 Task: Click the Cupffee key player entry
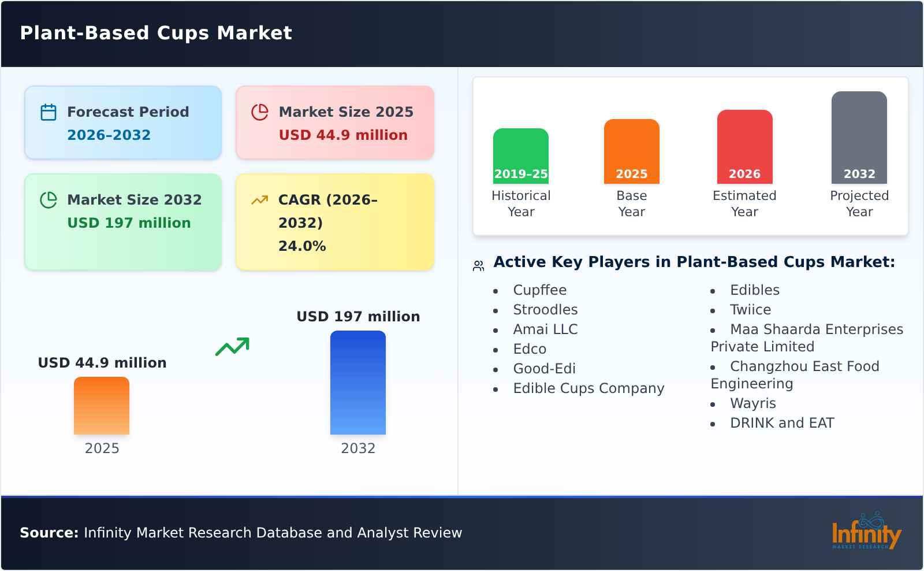(x=539, y=290)
